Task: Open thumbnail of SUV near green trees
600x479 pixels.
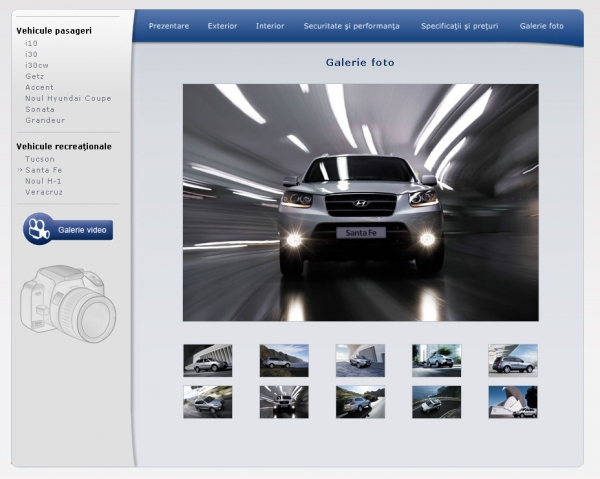Action: click(x=437, y=360)
